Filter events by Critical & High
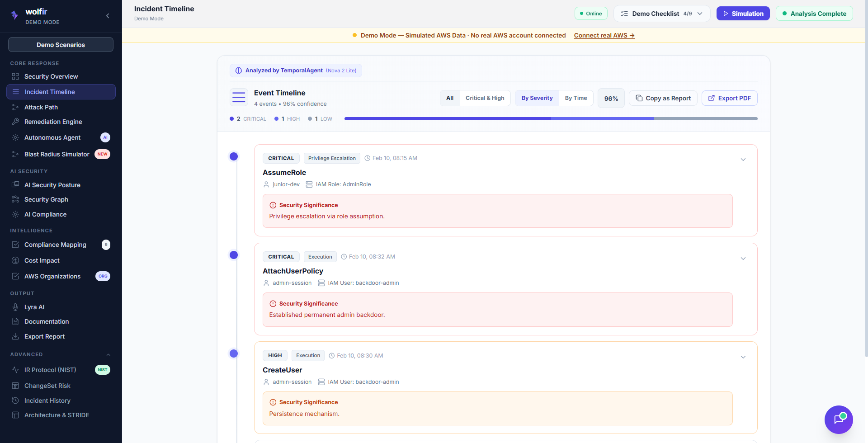The width and height of the screenshot is (868, 443). click(x=485, y=98)
